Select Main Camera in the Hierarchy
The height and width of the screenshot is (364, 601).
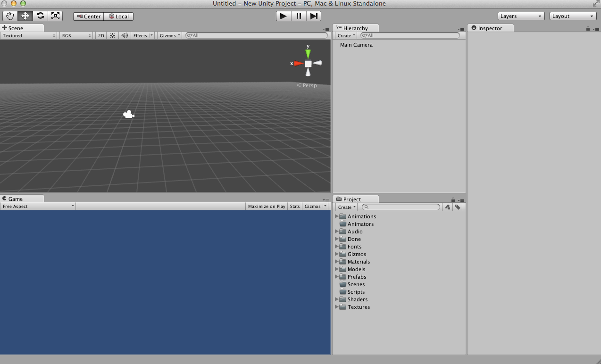click(356, 45)
